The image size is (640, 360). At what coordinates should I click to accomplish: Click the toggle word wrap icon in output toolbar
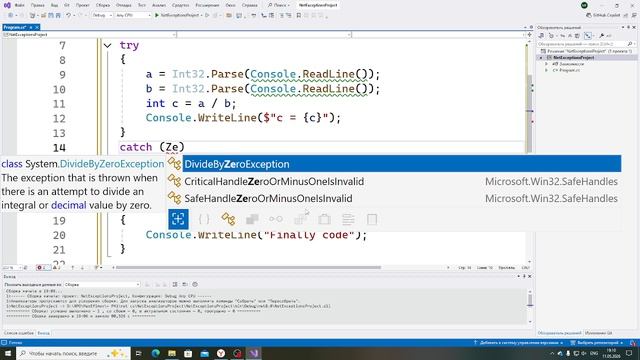[185, 284]
